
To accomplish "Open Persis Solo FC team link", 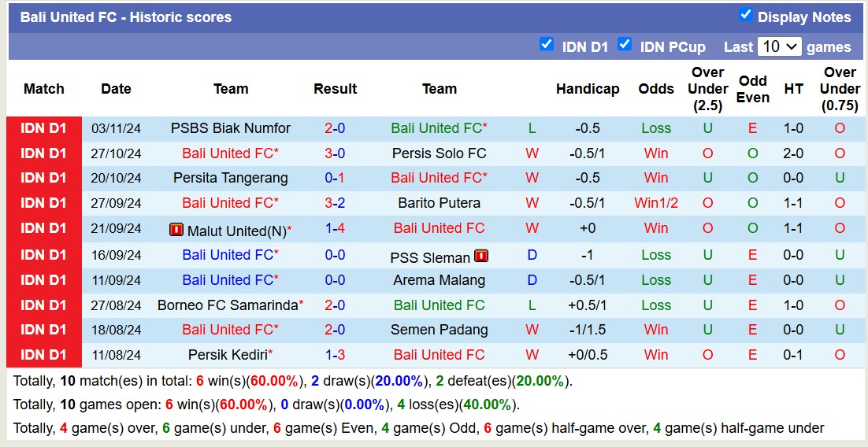I will coord(439,153).
